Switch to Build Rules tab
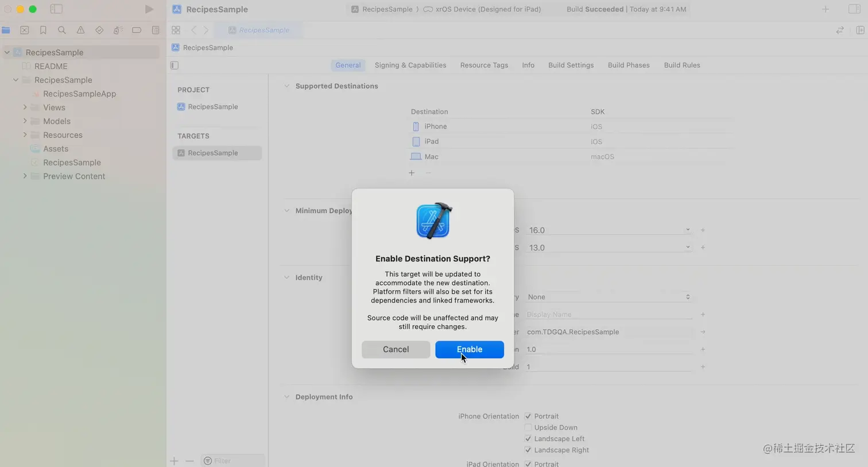 point(682,65)
